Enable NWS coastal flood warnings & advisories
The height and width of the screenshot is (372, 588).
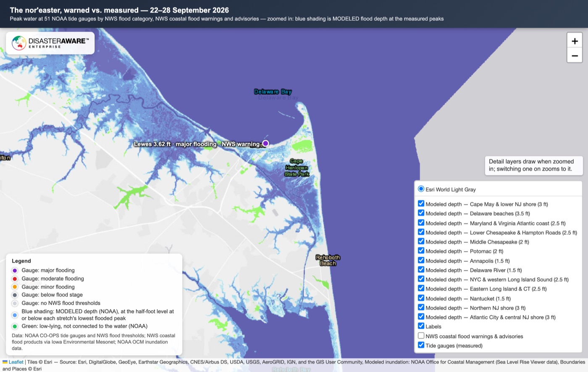click(421, 335)
